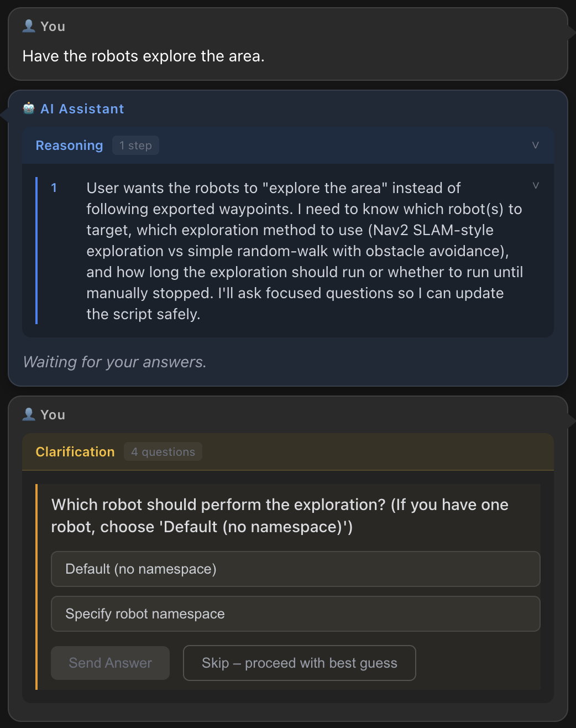576x728 pixels.
Task: Click the '4 questions' badge
Action: (163, 452)
